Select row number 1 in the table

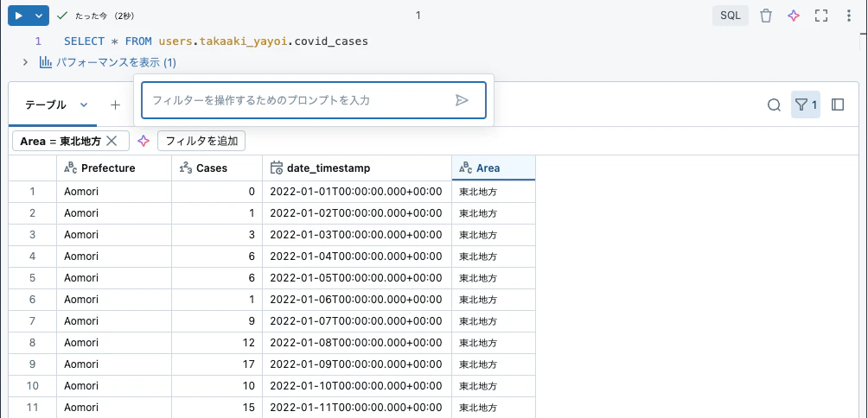(x=33, y=192)
